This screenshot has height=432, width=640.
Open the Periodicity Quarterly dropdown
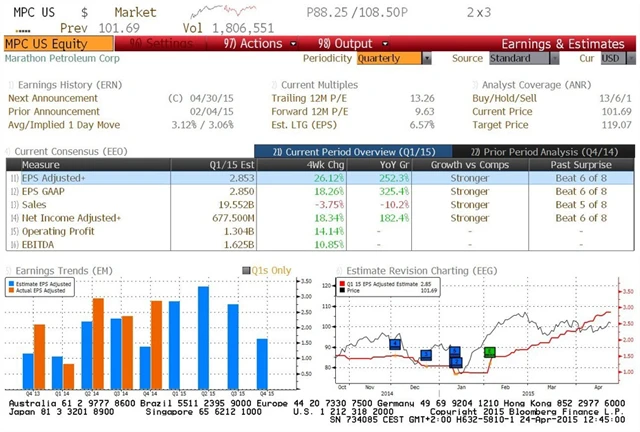click(387, 58)
